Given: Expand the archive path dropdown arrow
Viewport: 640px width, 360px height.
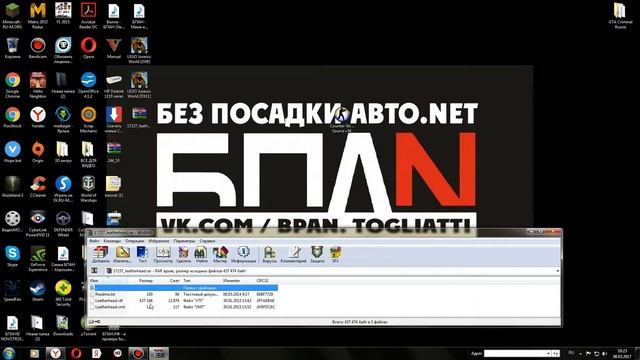Looking at the screenshot, I should pos(558,271).
